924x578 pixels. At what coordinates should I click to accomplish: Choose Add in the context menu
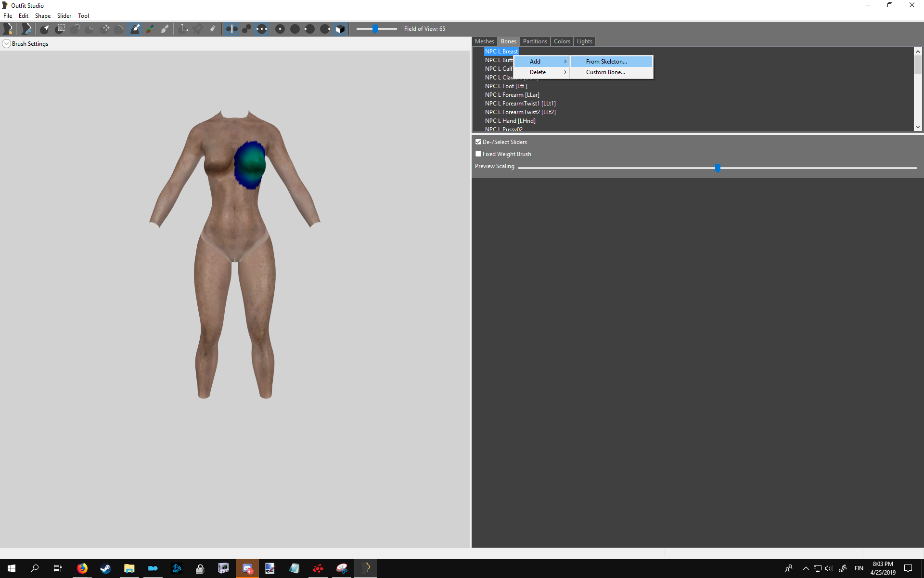[x=542, y=62]
